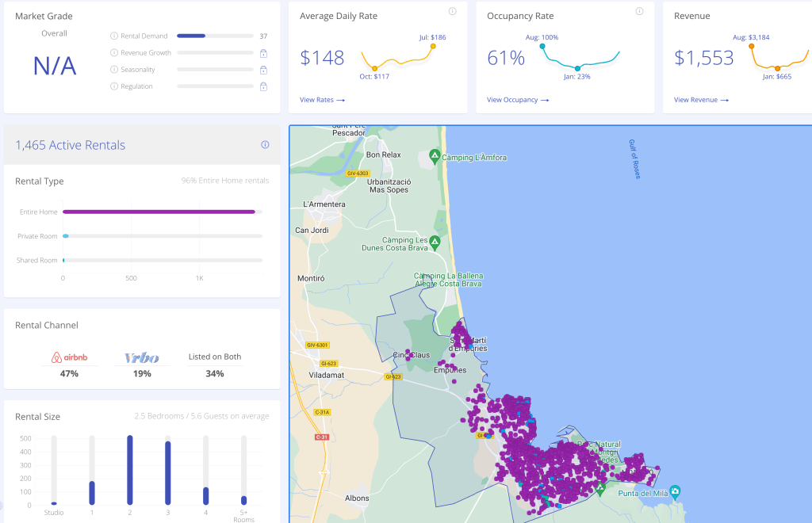812x523 pixels.
Task: Click the Vrbo logo in Rental Channel
Action: 142,358
